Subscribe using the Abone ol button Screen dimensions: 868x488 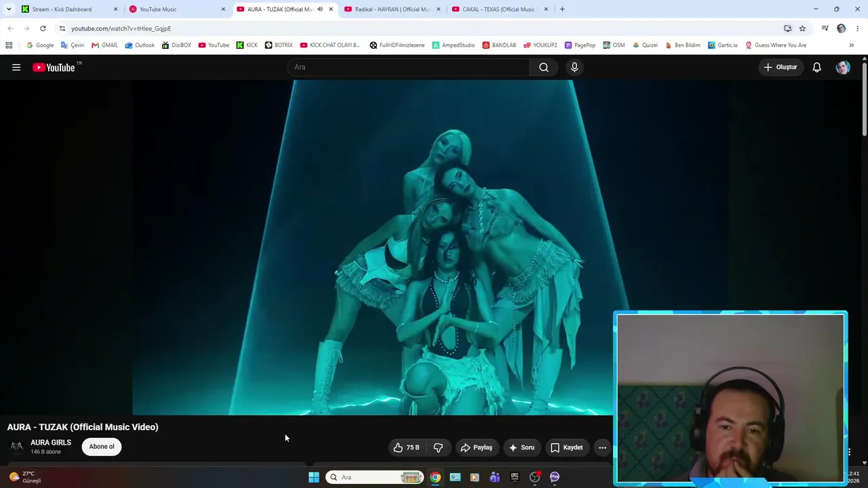pos(102,447)
